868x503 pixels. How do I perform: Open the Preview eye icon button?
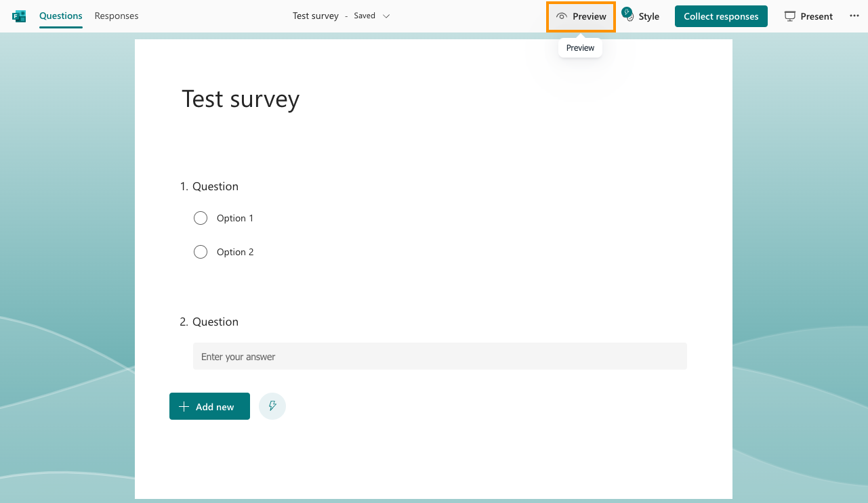coord(561,16)
